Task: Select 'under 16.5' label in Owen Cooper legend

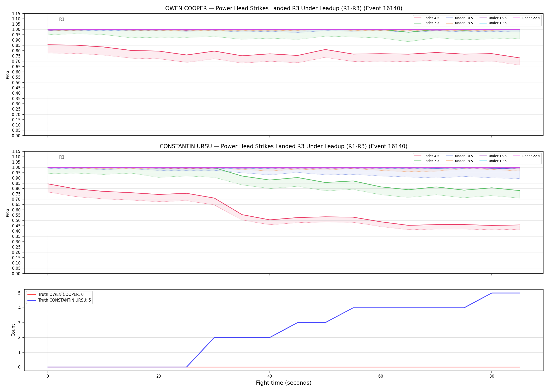Action: tap(498, 18)
